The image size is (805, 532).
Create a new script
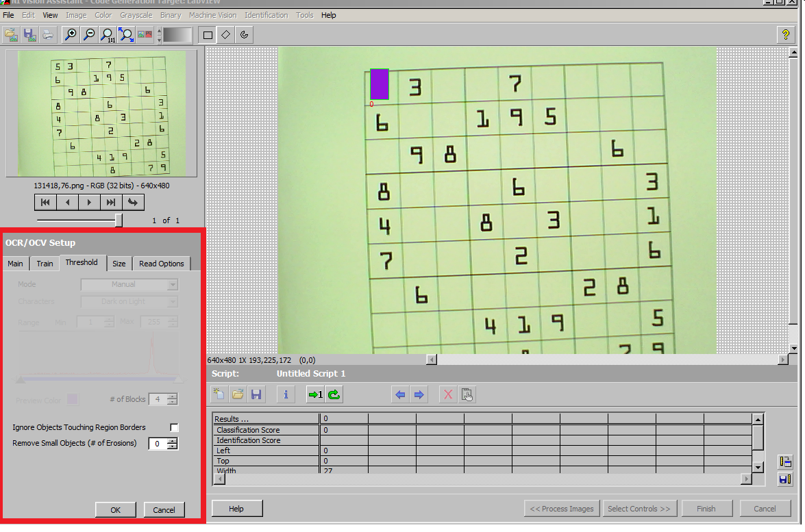219,394
